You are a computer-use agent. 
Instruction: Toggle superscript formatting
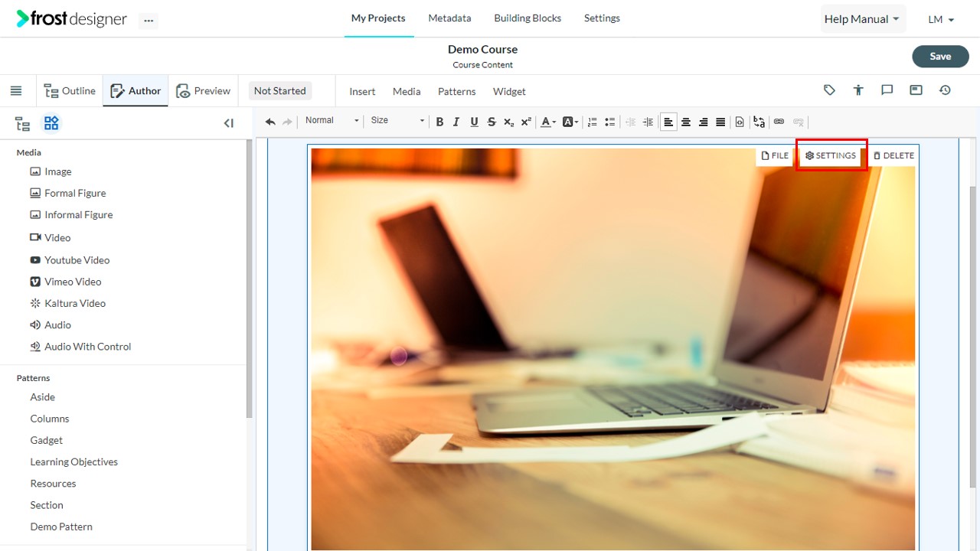(526, 122)
